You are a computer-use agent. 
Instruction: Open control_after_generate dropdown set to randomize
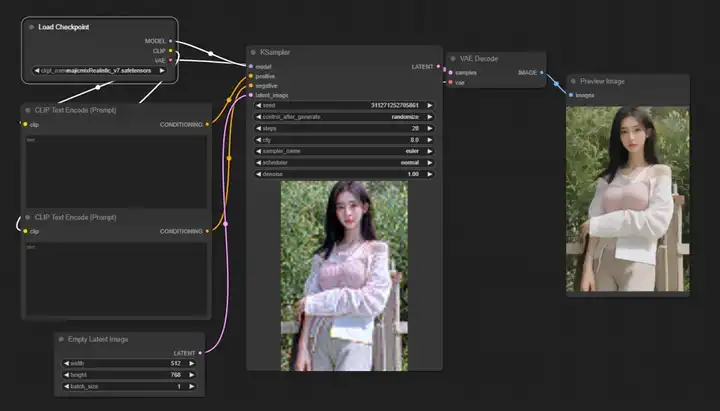(x=344, y=116)
